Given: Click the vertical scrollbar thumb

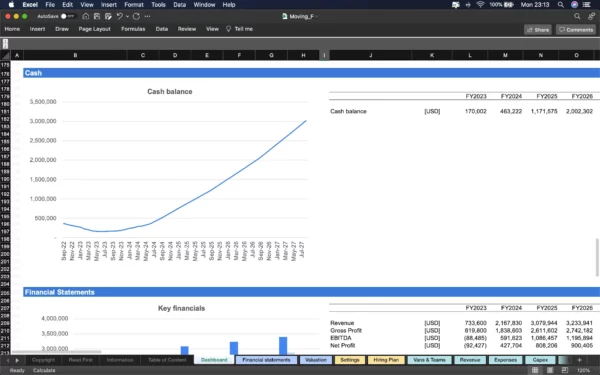Looking at the screenshot, I should (597, 257).
